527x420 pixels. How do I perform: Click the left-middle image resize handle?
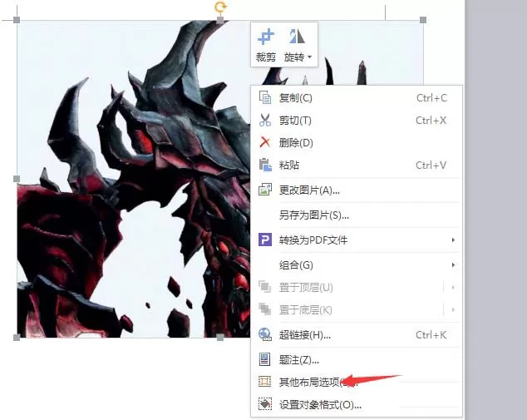[x=17, y=179]
